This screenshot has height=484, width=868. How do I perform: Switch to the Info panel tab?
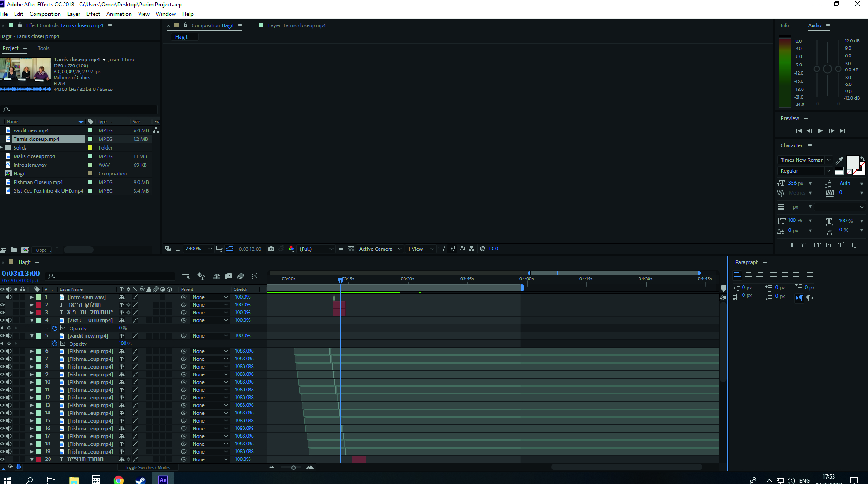pyautogui.click(x=785, y=25)
